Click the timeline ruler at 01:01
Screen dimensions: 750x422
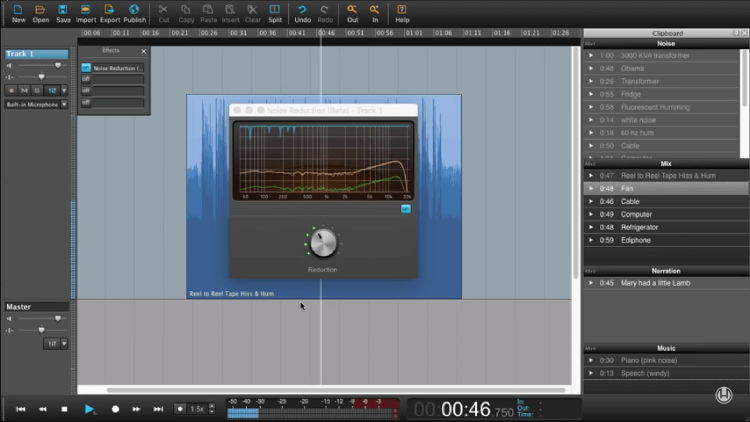[414, 33]
